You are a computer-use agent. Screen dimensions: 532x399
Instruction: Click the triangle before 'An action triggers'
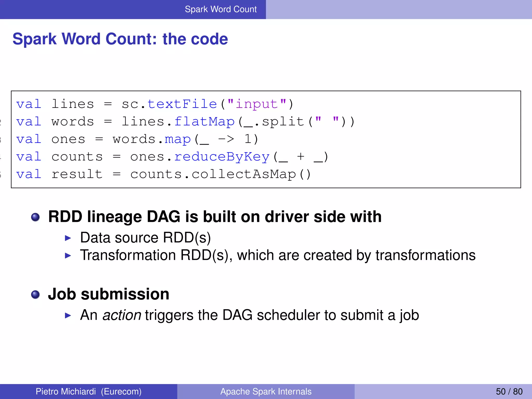(x=68, y=316)
